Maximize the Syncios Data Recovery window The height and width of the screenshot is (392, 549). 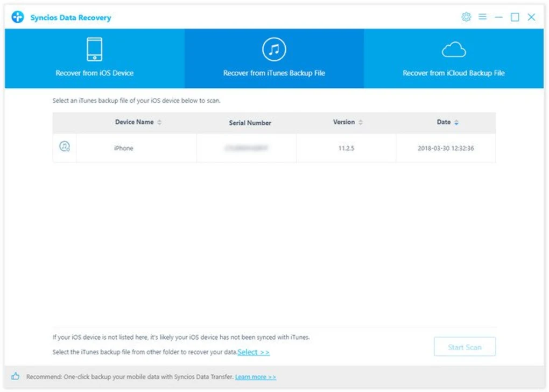(x=515, y=17)
